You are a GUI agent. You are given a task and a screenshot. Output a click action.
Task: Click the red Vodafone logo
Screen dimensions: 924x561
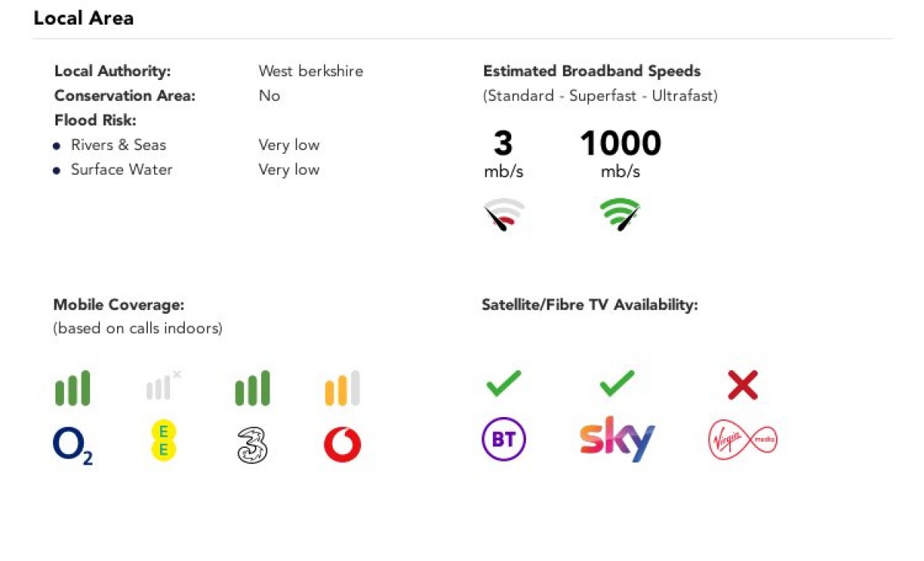343,445
